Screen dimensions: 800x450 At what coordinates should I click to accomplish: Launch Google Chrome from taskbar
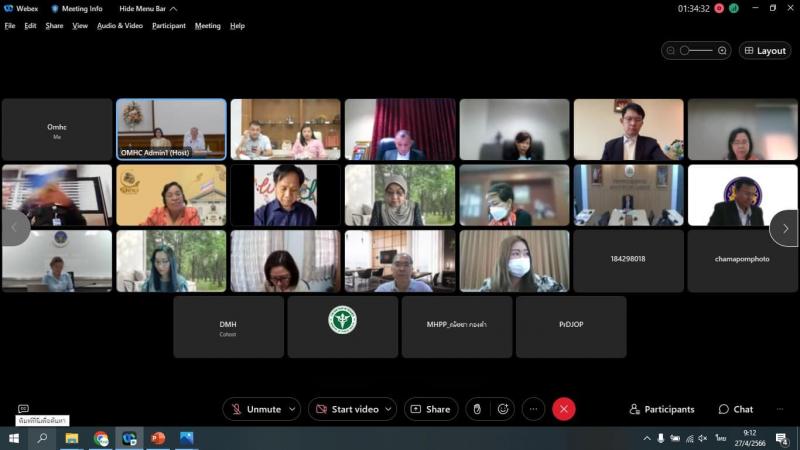(x=101, y=438)
